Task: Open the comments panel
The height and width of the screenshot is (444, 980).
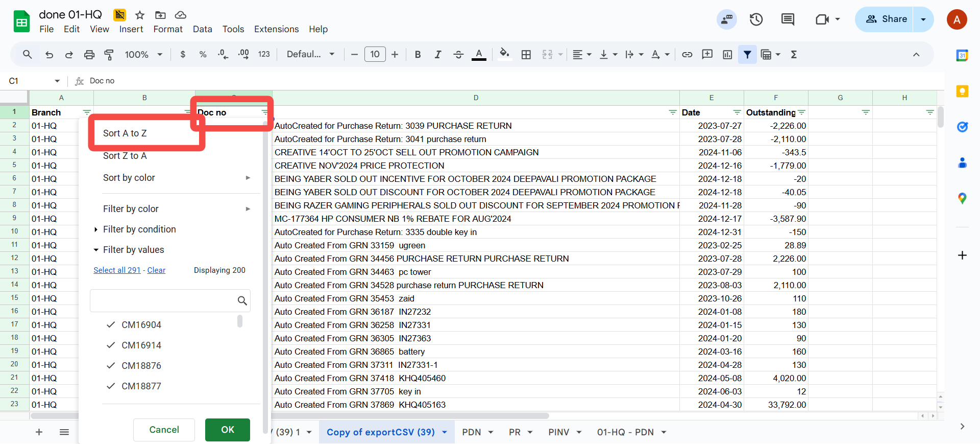Action: coord(788,19)
